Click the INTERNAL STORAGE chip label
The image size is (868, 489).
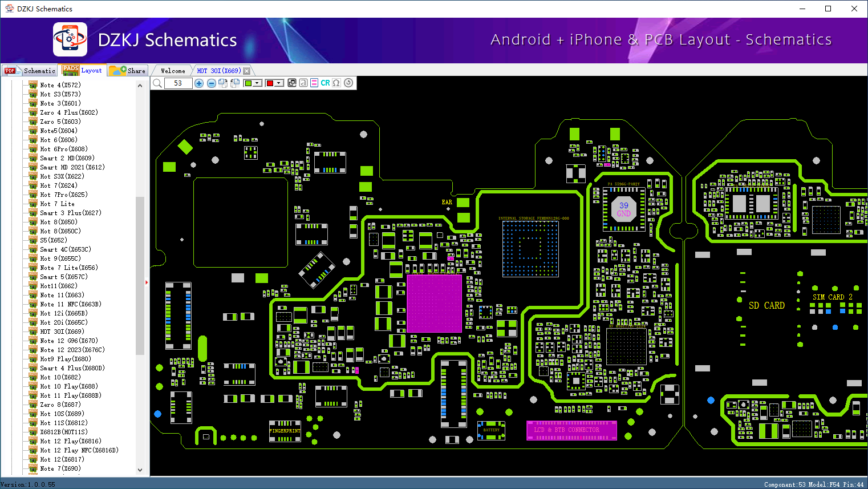tap(534, 218)
